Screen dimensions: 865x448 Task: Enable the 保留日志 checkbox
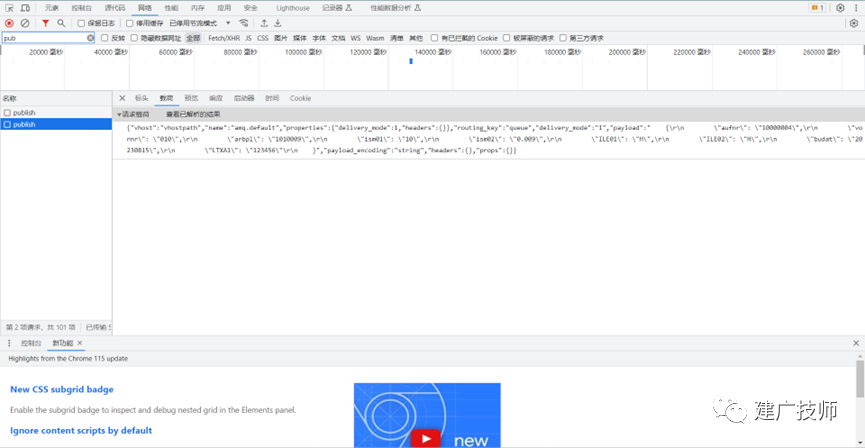tap(81, 23)
